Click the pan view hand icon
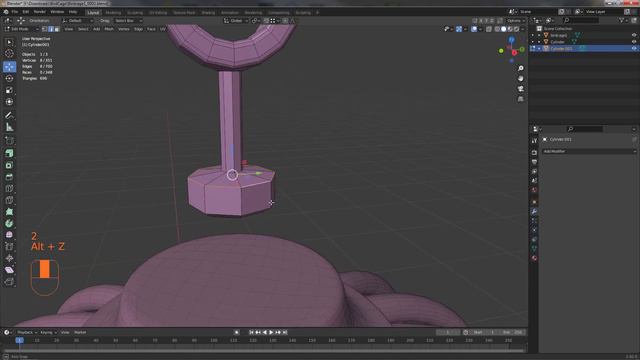Screen dimensions: 640x360 point(520,78)
